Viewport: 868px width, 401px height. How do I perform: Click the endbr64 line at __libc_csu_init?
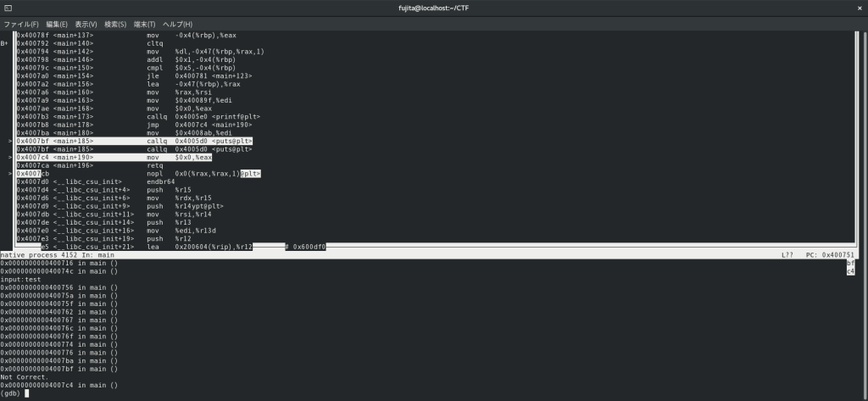(x=160, y=181)
